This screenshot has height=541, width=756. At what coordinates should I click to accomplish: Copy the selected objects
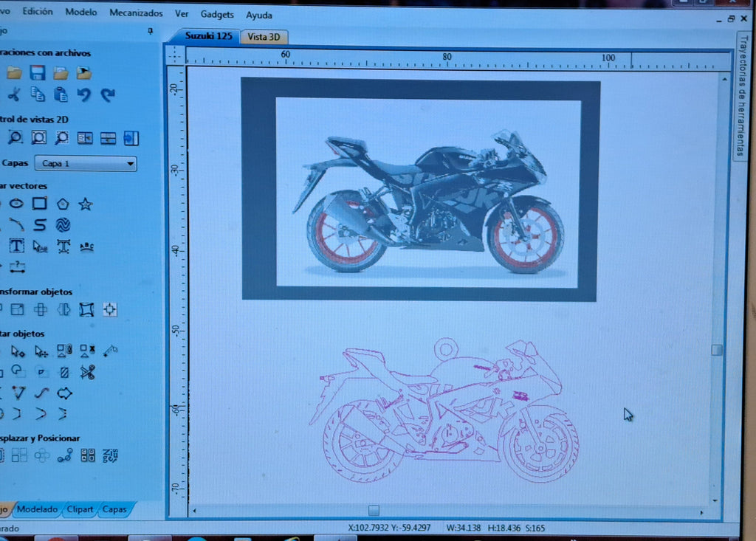point(38,94)
